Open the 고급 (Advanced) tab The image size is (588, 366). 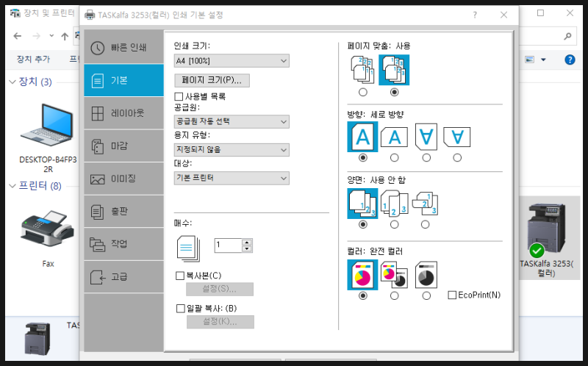(123, 277)
